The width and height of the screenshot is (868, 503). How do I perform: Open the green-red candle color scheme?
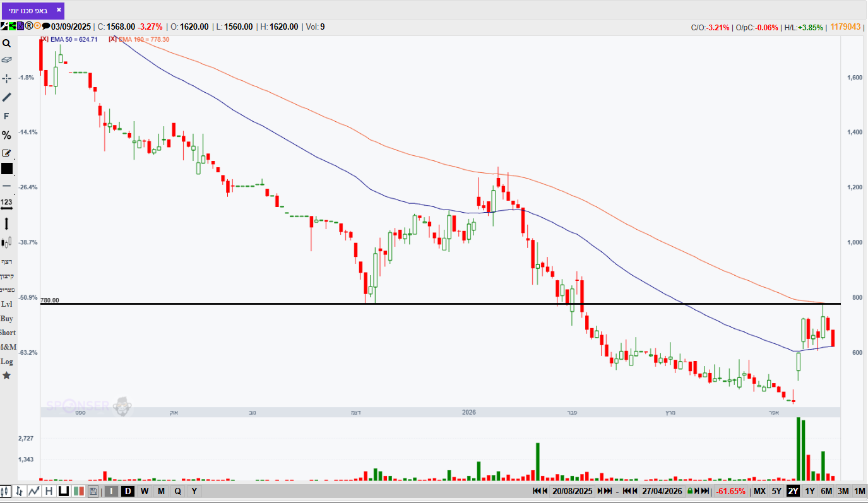79,491
